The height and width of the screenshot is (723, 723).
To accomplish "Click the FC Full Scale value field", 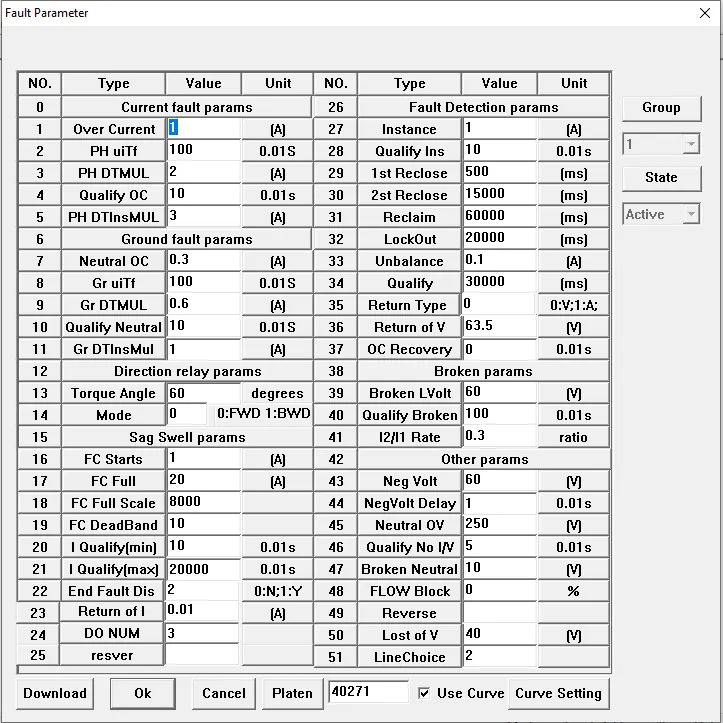I will click(x=203, y=503).
